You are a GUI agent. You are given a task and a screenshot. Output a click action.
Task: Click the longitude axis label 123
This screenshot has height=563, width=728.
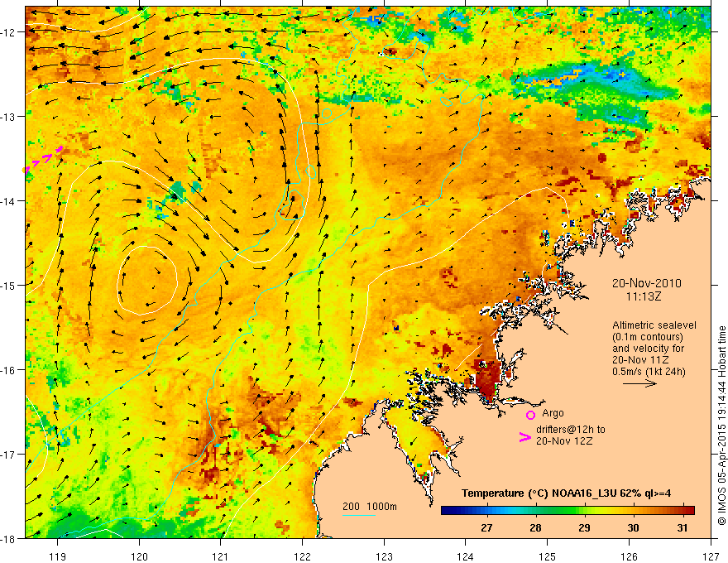[x=384, y=556]
